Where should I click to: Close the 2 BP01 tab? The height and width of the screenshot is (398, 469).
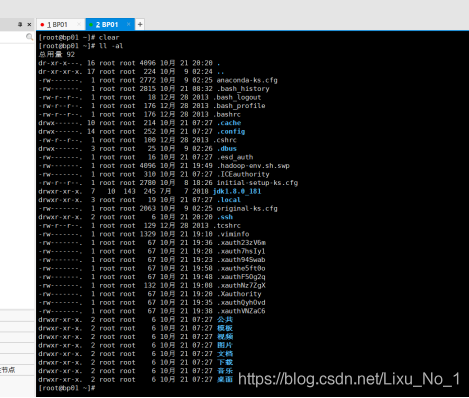pyautogui.click(x=128, y=24)
